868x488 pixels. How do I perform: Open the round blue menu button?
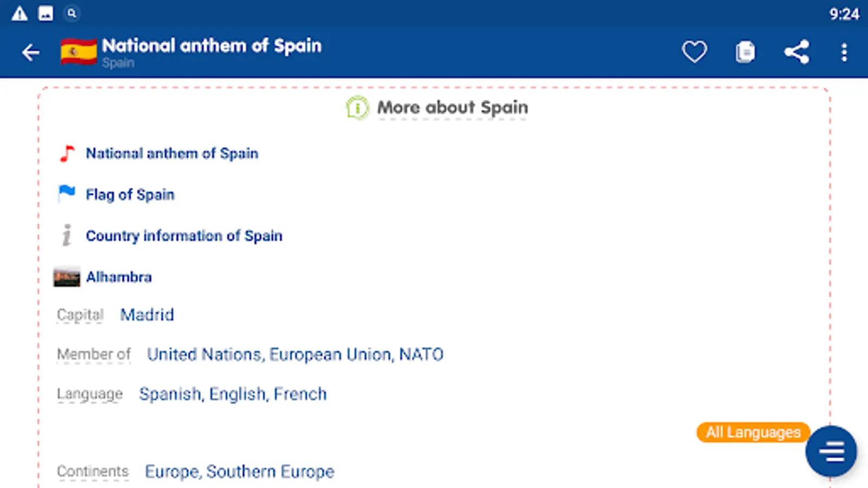point(831,451)
